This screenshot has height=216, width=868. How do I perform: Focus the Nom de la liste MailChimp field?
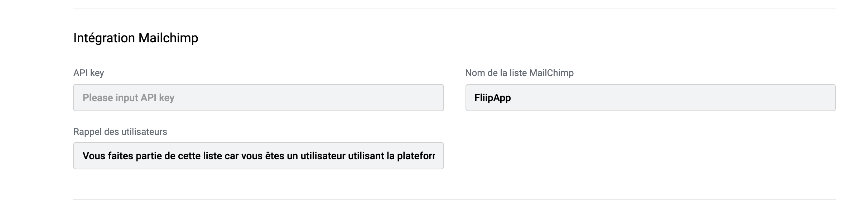650,98
